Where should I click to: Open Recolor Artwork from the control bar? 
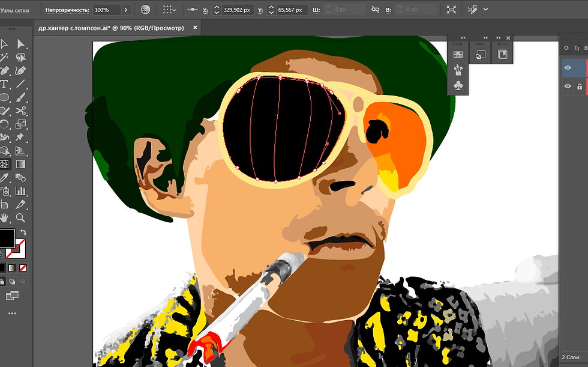tap(145, 10)
